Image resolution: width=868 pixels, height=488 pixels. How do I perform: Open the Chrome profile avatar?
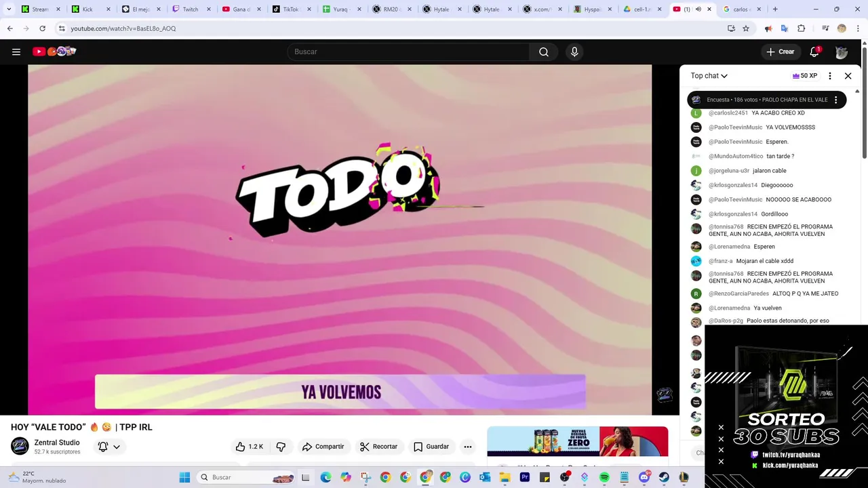842,28
